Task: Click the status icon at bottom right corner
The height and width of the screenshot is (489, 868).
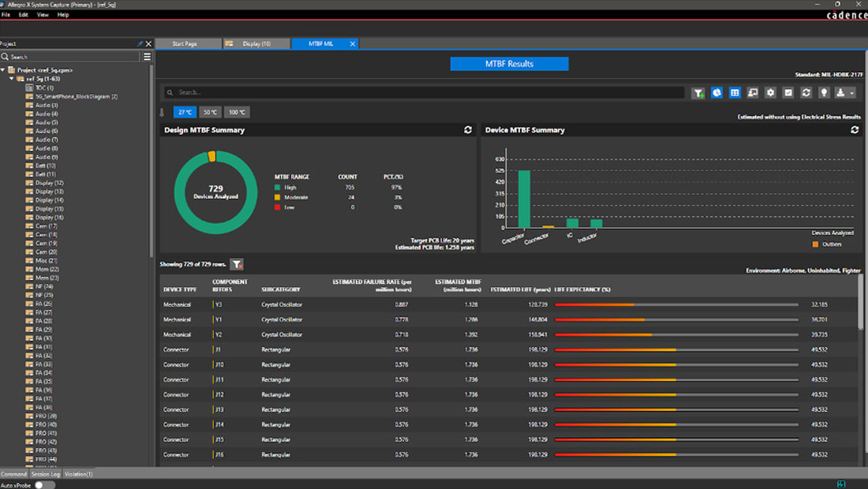Action: (x=841, y=484)
